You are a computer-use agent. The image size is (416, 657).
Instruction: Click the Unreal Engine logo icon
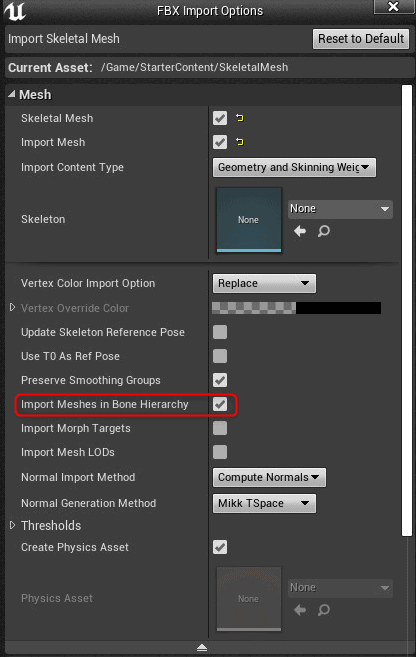tap(15, 10)
